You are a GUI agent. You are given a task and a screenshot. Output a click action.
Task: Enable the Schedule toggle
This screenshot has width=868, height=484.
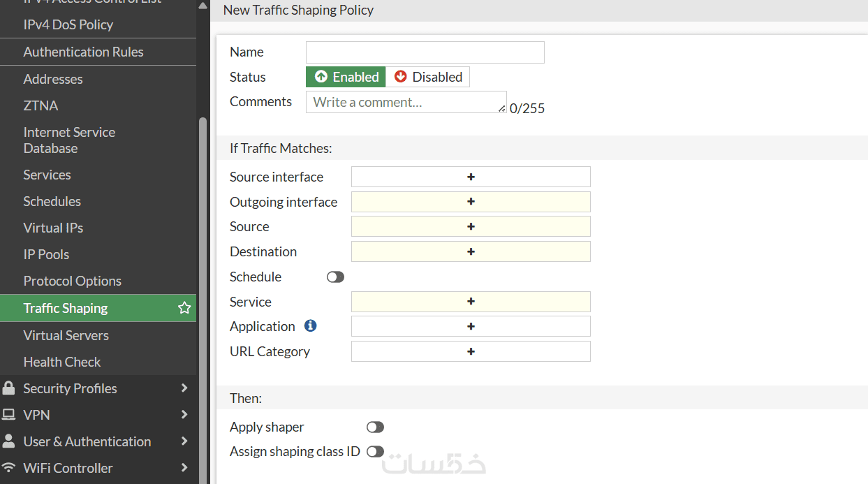(335, 277)
